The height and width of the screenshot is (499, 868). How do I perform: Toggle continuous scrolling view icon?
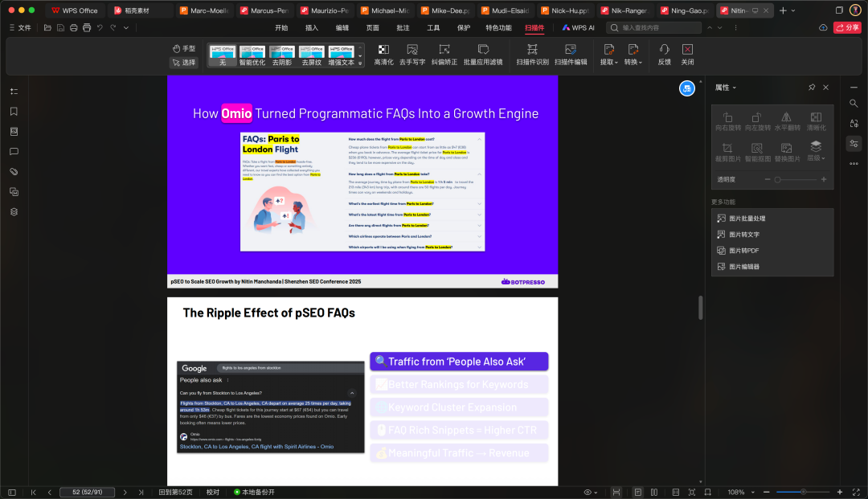(x=616, y=492)
